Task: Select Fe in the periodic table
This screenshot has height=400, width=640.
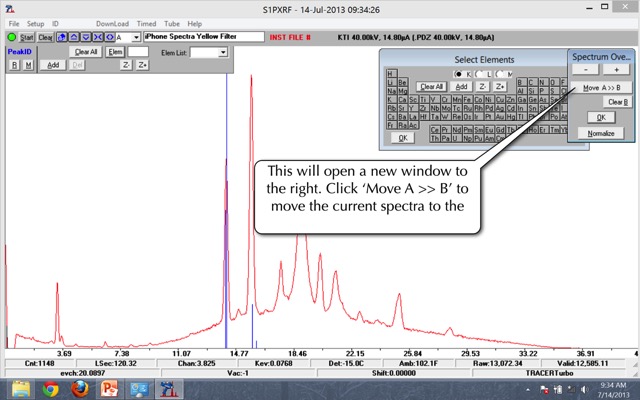Action: [465, 99]
